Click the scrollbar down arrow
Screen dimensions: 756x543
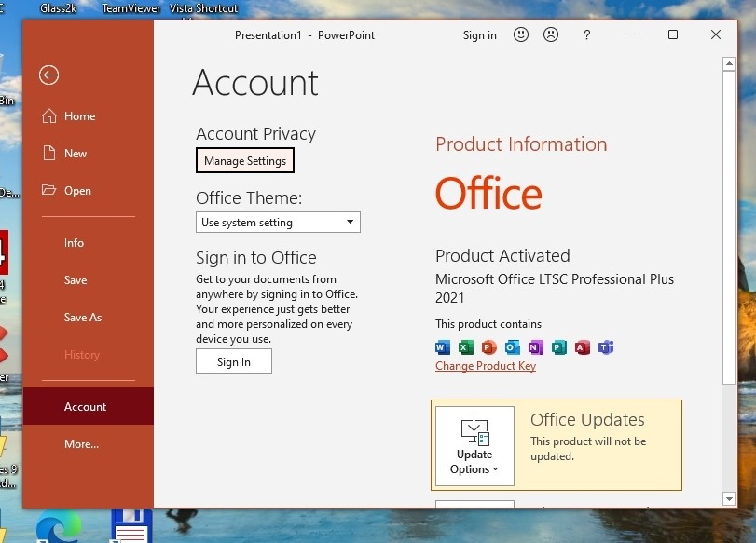pyautogui.click(x=729, y=498)
